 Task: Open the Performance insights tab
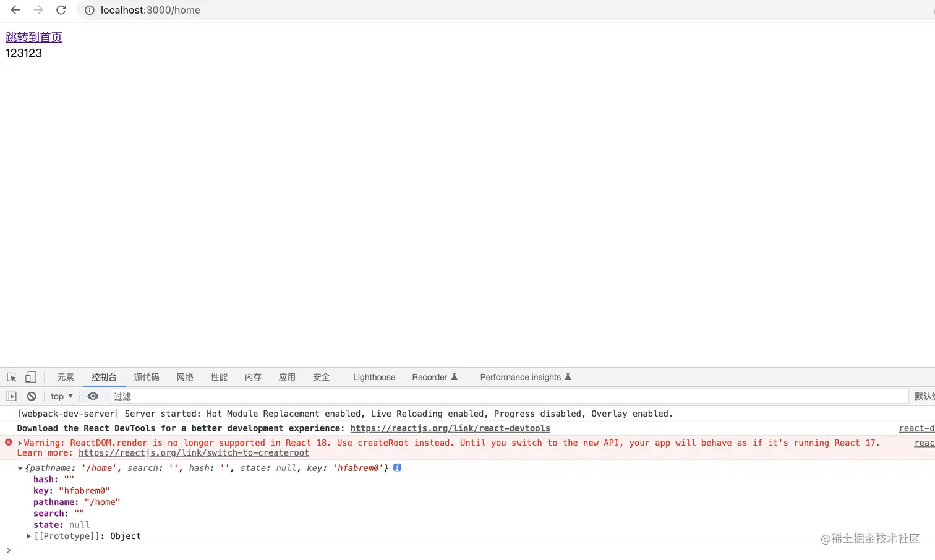pyautogui.click(x=526, y=377)
